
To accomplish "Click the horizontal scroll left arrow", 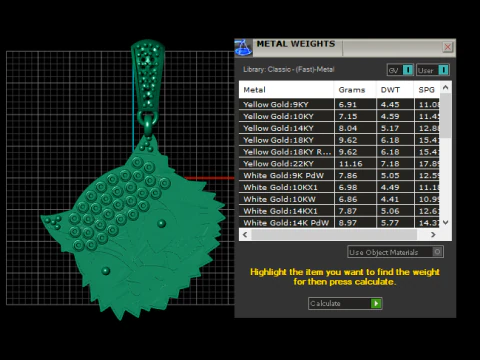I will pyautogui.click(x=245, y=235).
